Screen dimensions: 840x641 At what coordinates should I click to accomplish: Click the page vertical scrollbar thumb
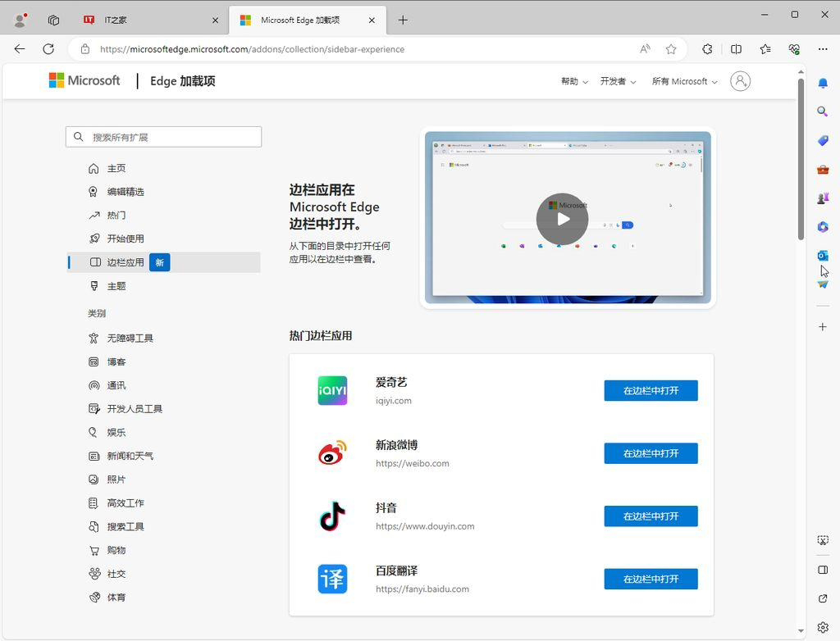801,159
